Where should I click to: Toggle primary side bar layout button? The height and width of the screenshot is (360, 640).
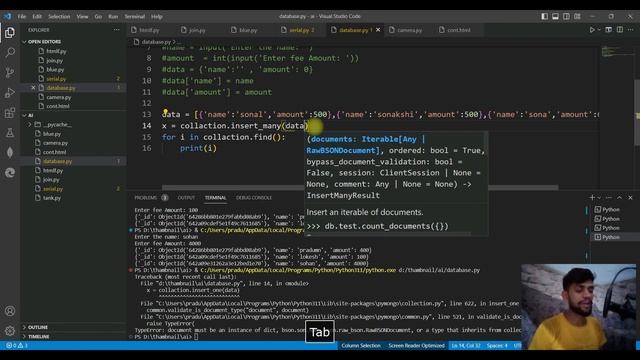(544, 16)
